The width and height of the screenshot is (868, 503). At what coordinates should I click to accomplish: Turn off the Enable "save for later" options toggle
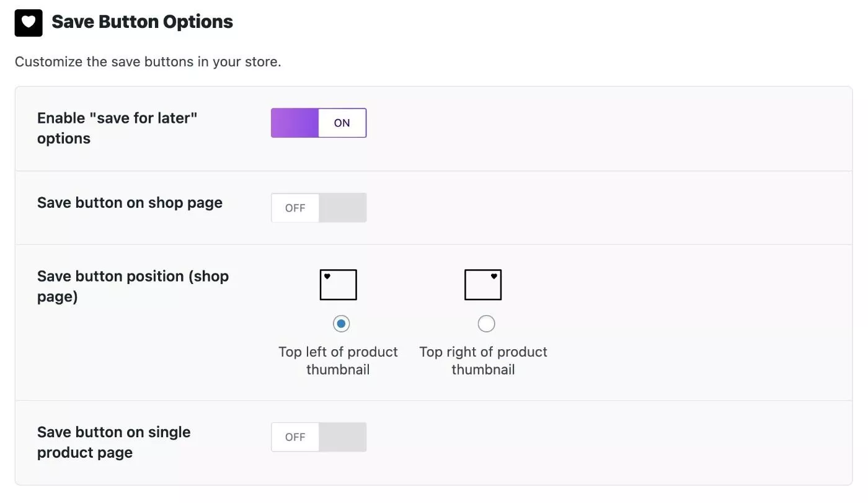[319, 123]
